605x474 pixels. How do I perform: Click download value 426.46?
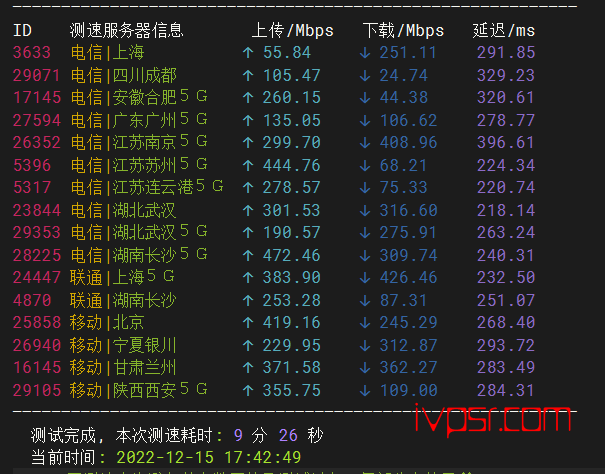[x=408, y=278]
